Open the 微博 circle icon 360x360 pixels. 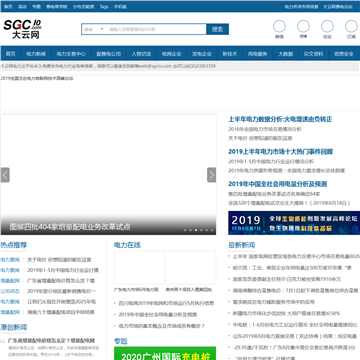[x=303, y=26]
